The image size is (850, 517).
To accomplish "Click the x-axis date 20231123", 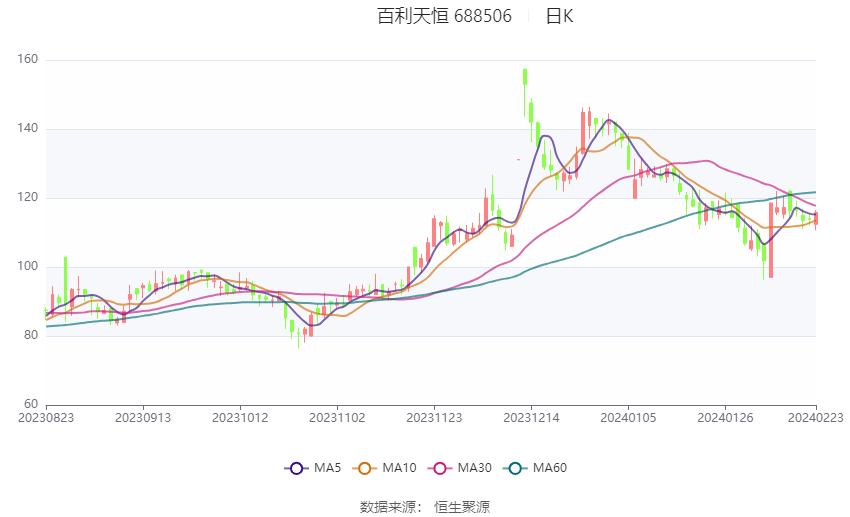I will click(x=434, y=418).
